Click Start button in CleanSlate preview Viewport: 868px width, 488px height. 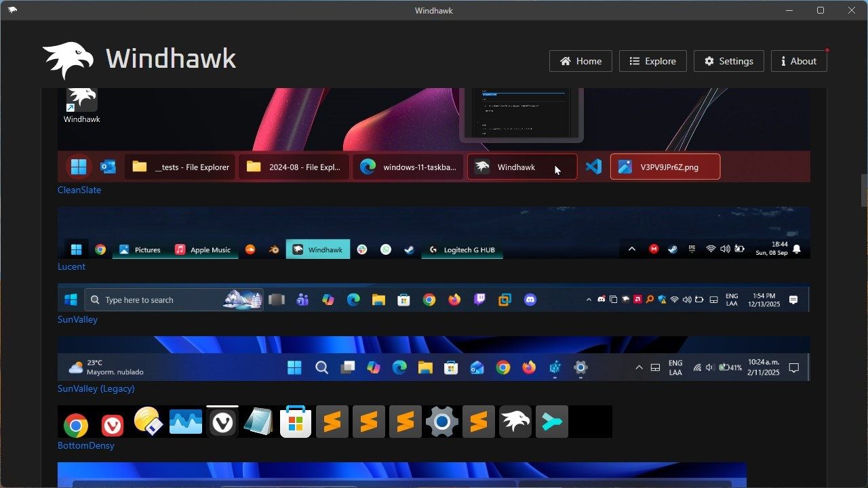79,167
